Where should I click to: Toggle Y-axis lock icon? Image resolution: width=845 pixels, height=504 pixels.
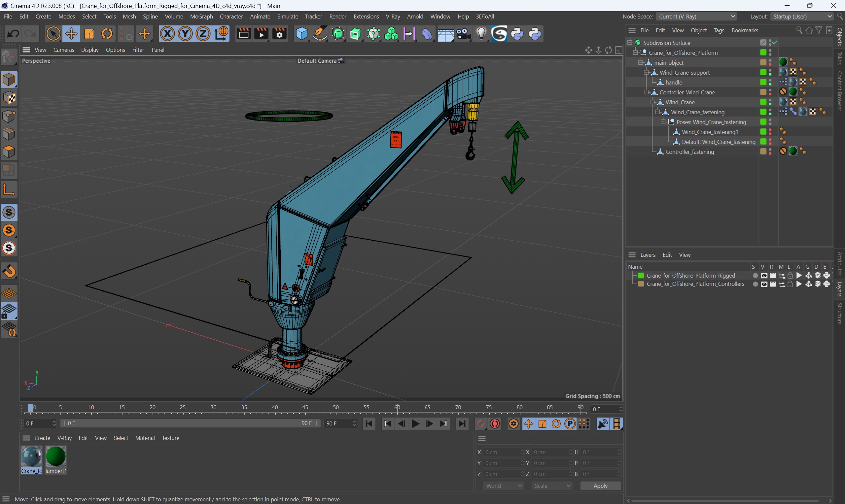point(185,34)
